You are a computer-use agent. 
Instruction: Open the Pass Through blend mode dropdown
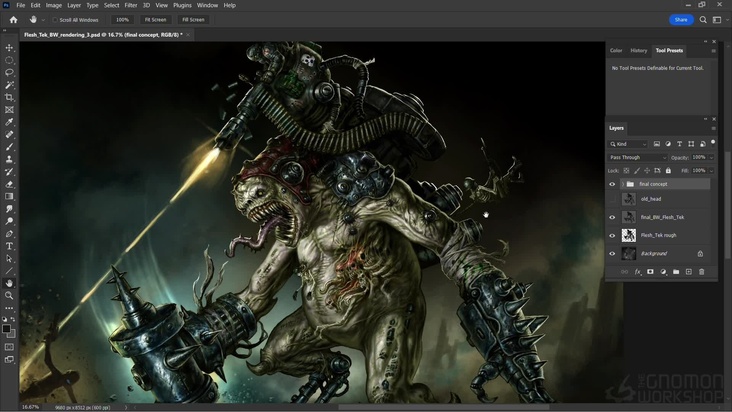pos(638,158)
